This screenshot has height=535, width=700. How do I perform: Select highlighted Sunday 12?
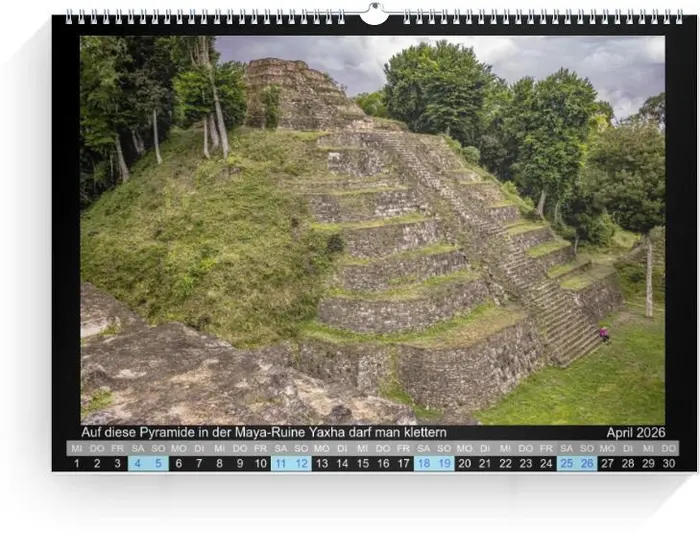(x=301, y=464)
